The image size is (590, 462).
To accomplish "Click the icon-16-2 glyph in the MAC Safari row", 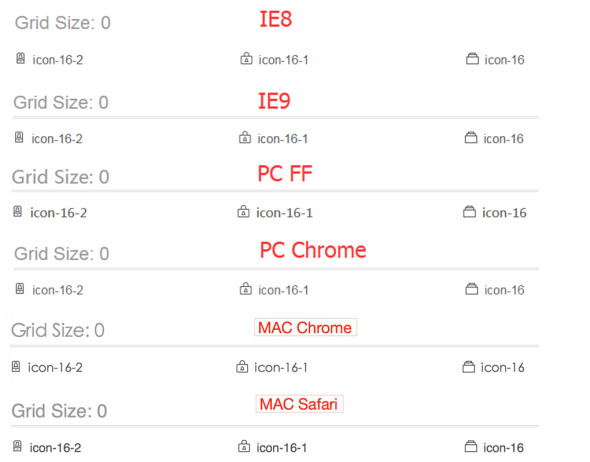I will click(x=17, y=446).
